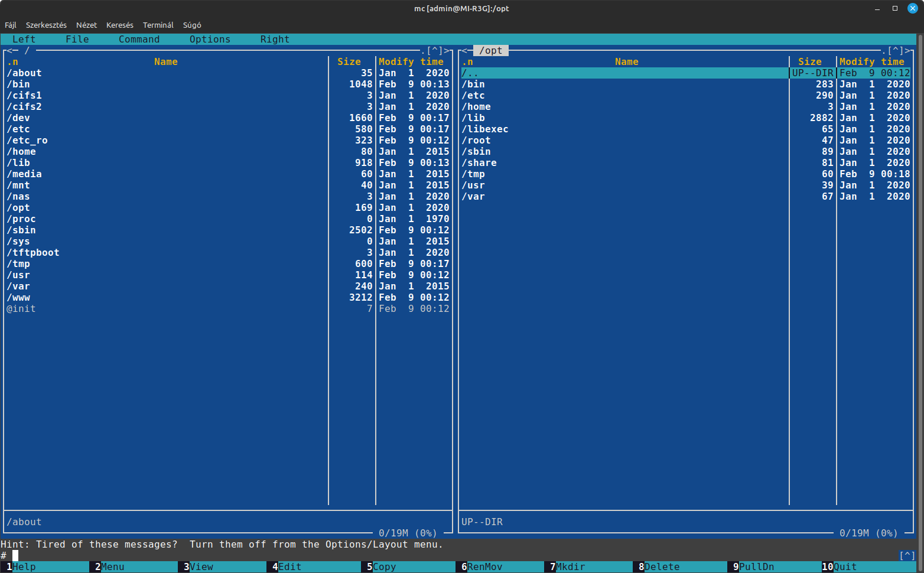Viewport: 924px width, 573px height.
Task: Sort left panel by Modify time column
Action: click(411, 61)
